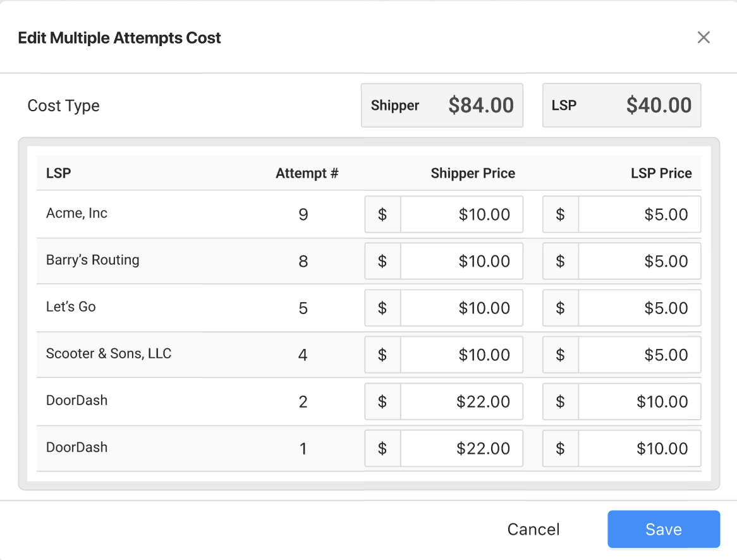Image resolution: width=737 pixels, height=560 pixels.
Task: Click attempt number 8 cell
Action: [303, 261]
